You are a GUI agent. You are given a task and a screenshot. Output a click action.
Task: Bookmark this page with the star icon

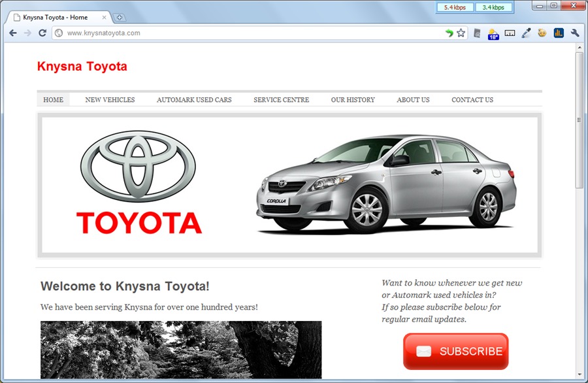pyautogui.click(x=461, y=33)
